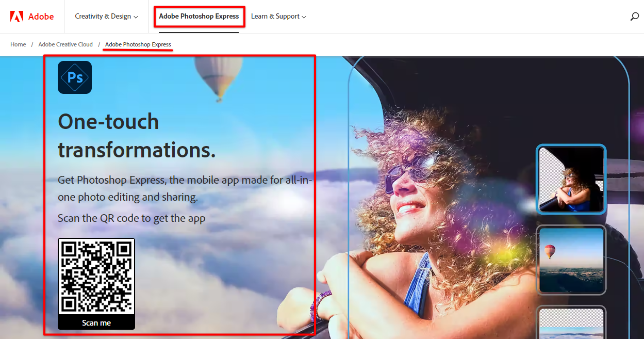Click Adobe Photoshop Express breadcrumb item

point(138,44)
